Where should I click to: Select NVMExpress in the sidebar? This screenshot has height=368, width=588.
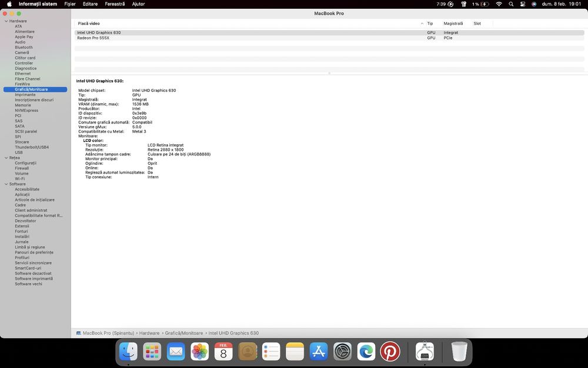[x=26, y=111]
